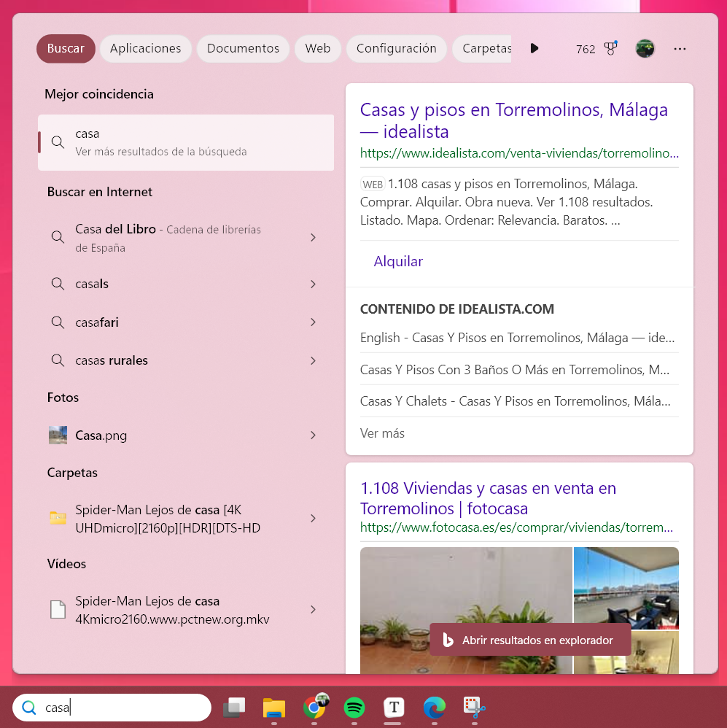Open Microsoft Edge from the taskbar
The width and height of the screenshot is (727, 728).
point(435,707)
